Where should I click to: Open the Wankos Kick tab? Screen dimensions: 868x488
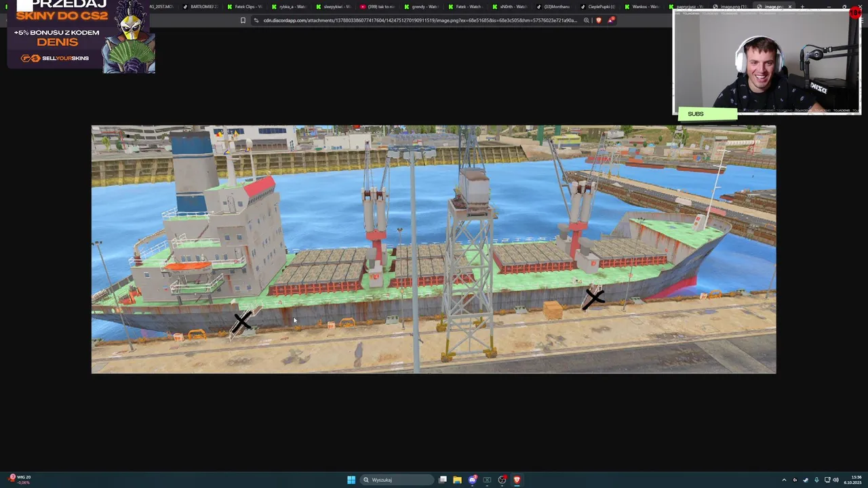tap(642, 7)
